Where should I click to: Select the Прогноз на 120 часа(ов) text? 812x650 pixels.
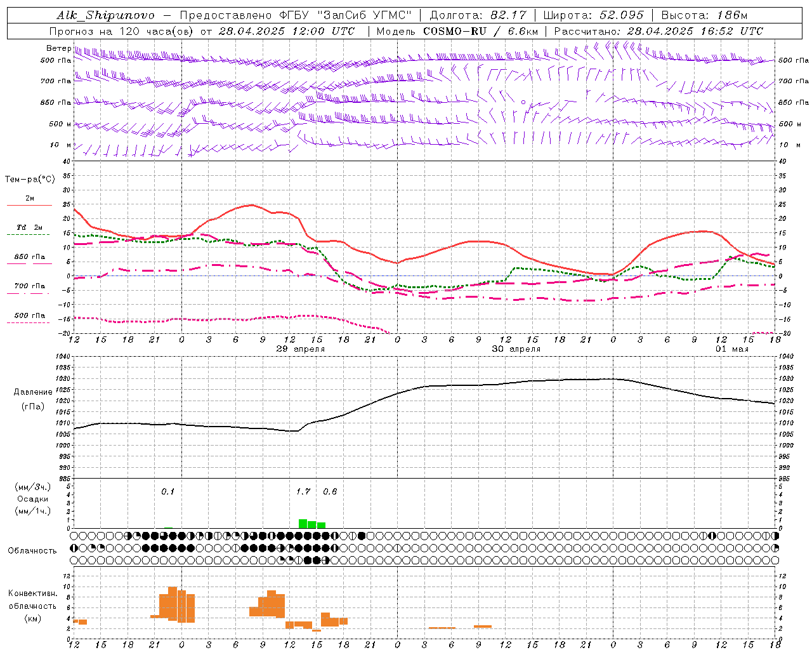point(122,31)
